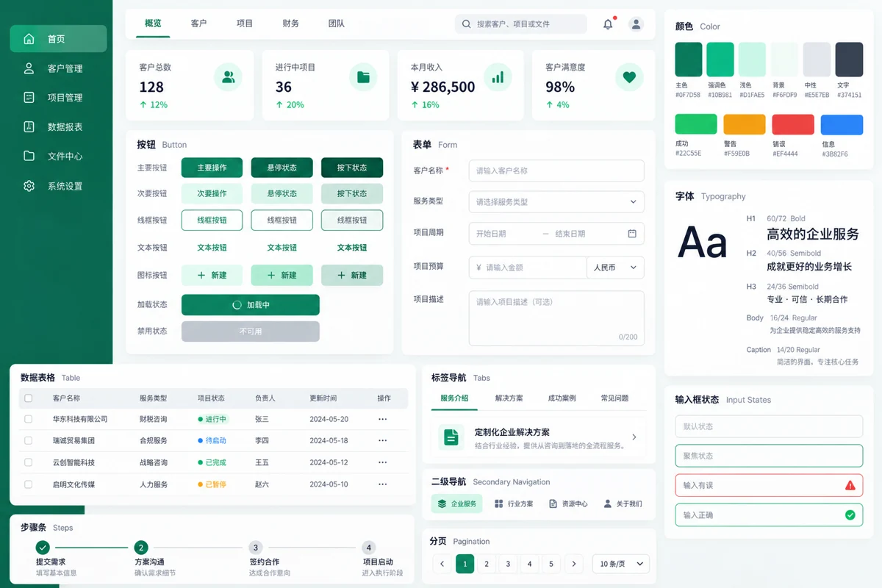Viewport: 882px width, 588px height.
Task: Select 行业方案 in secondary navigation
Action: (514, 503)
